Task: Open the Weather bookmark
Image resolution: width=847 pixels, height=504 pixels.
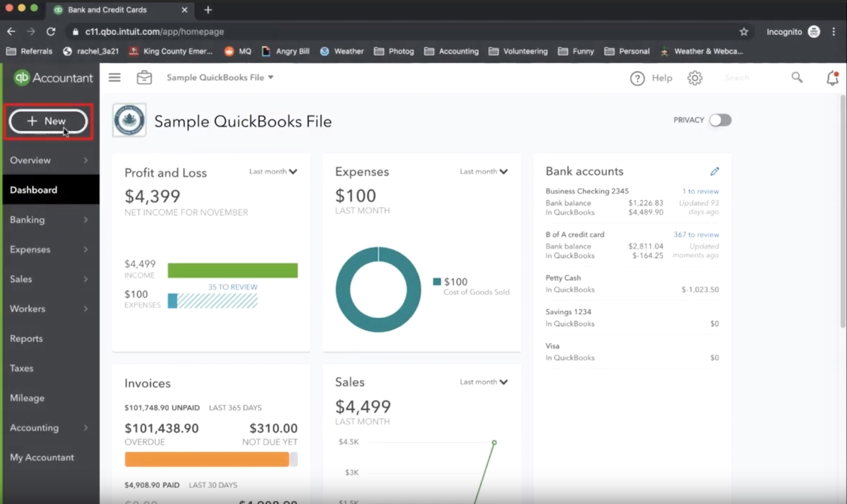Action: pyautogui.click(x=342, y=51)
